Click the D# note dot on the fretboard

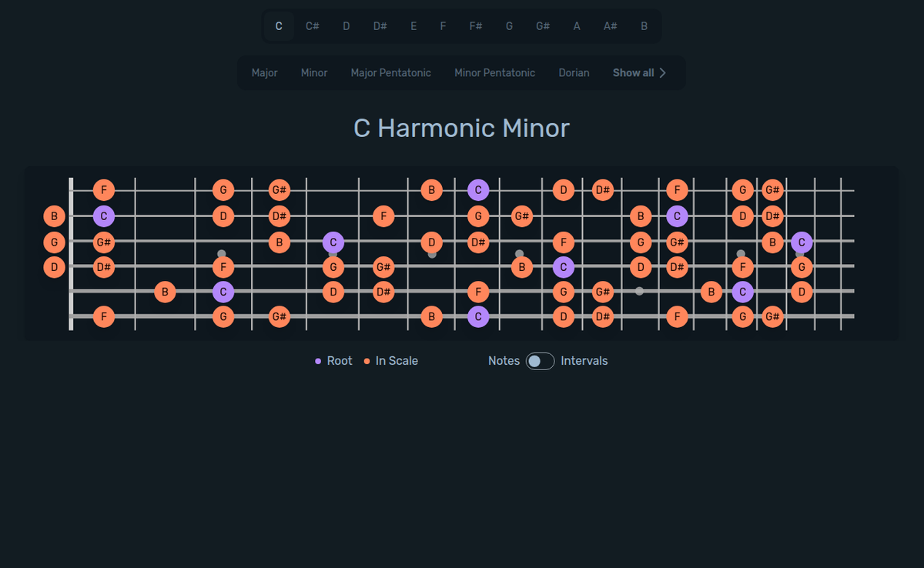(x=103, y=267)
